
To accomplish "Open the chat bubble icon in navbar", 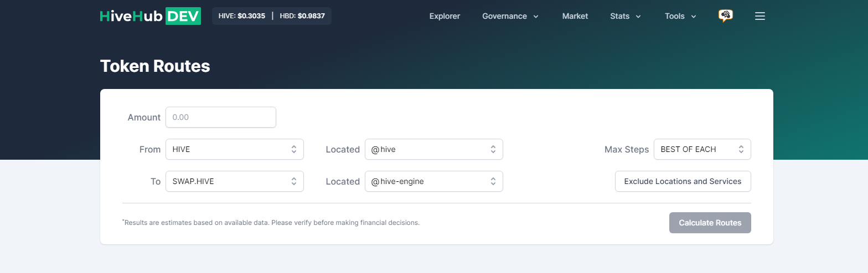I will click(x=725, y=16).
